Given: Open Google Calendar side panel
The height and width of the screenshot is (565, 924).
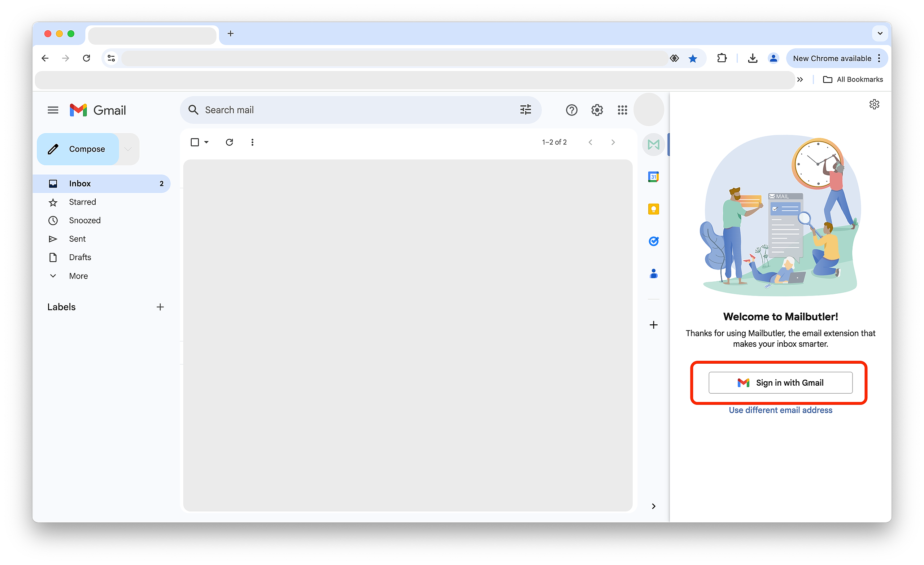Looking at the screenshot, I should click(x=653, y=176).
